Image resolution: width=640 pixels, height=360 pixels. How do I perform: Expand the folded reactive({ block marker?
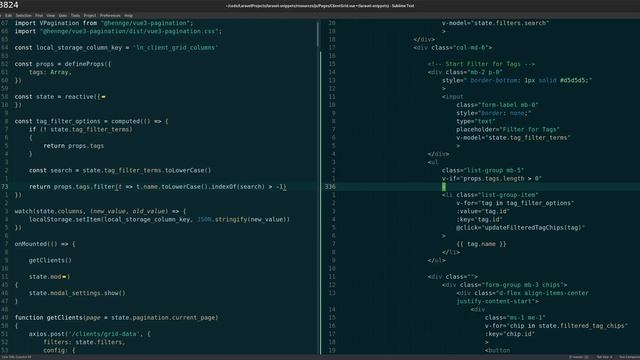tap(103, 97)
